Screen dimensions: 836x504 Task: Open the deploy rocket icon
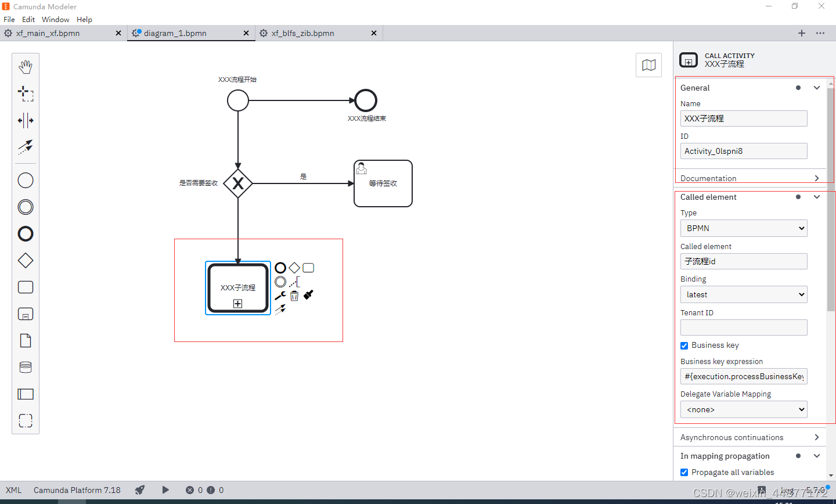point(140,490)
